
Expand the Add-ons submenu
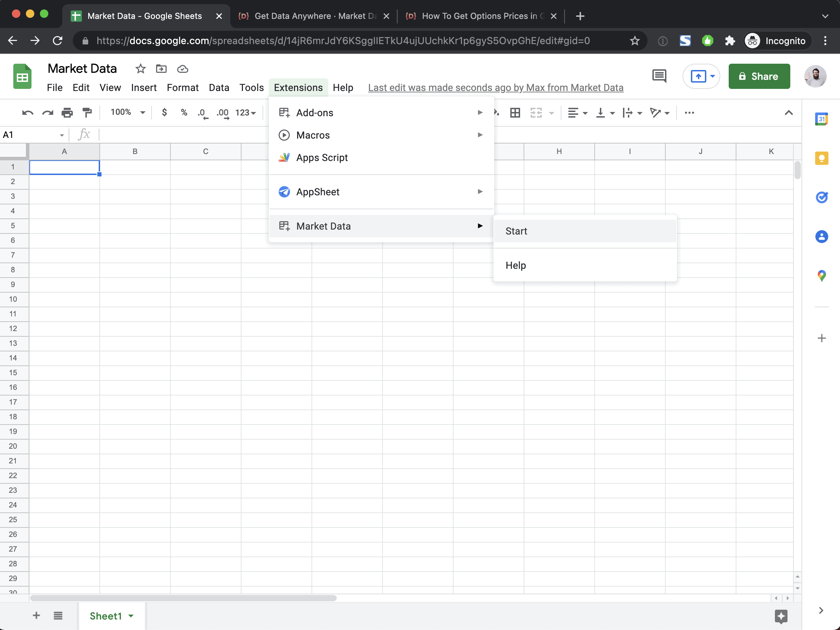pos(381,113)
